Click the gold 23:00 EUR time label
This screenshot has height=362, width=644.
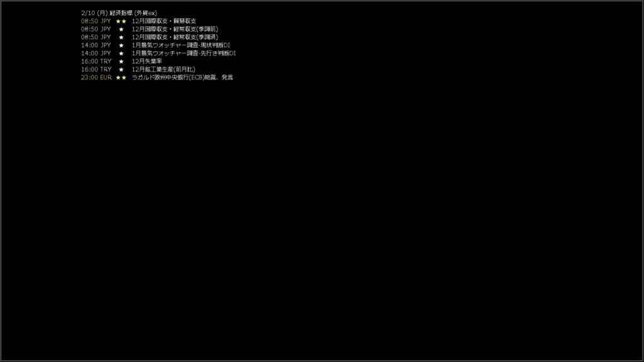click(96, 77)
